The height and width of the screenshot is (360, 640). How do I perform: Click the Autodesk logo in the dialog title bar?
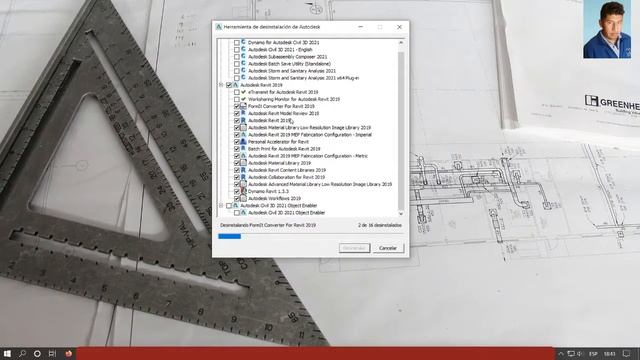(218, 27)
